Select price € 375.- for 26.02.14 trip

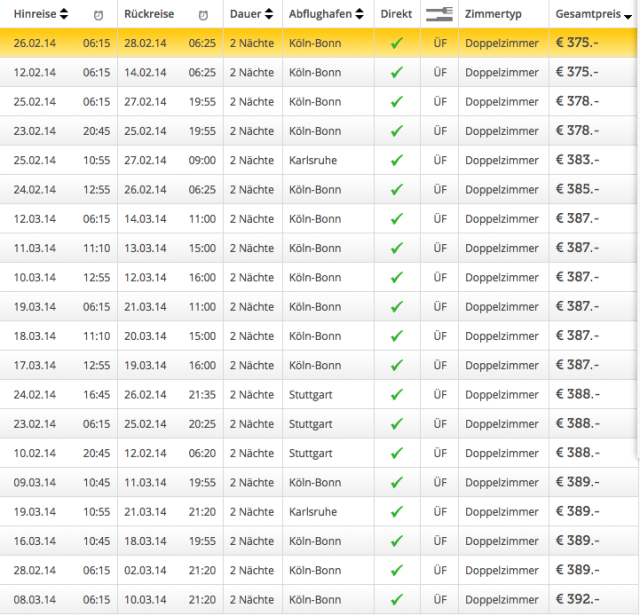(577, 43)
